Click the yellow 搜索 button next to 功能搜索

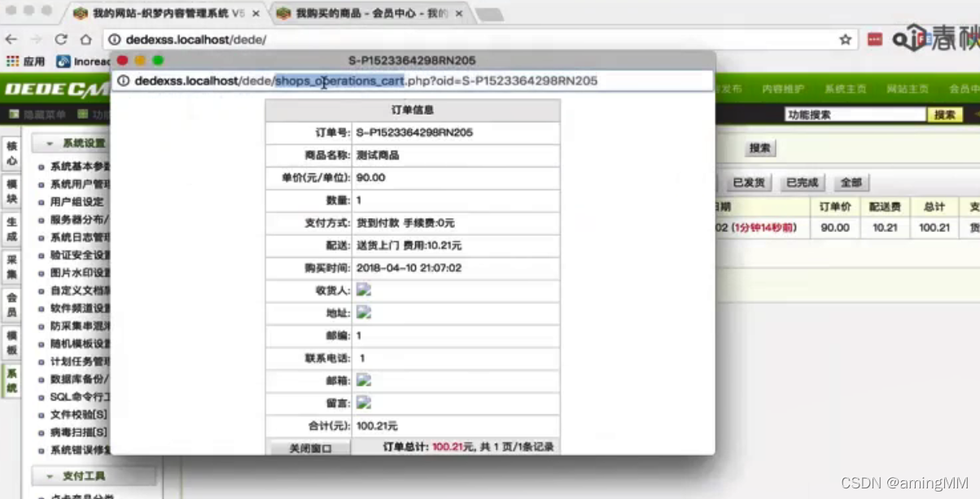click(x=945, y=115)
